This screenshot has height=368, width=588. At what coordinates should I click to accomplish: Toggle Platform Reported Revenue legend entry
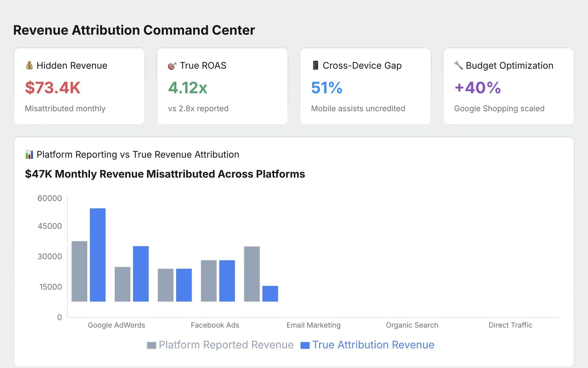point(220,345)
